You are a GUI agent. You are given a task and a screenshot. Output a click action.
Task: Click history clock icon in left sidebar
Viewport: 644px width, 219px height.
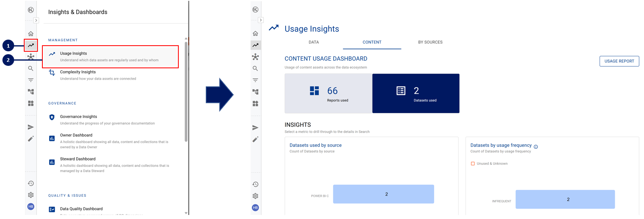31,183
